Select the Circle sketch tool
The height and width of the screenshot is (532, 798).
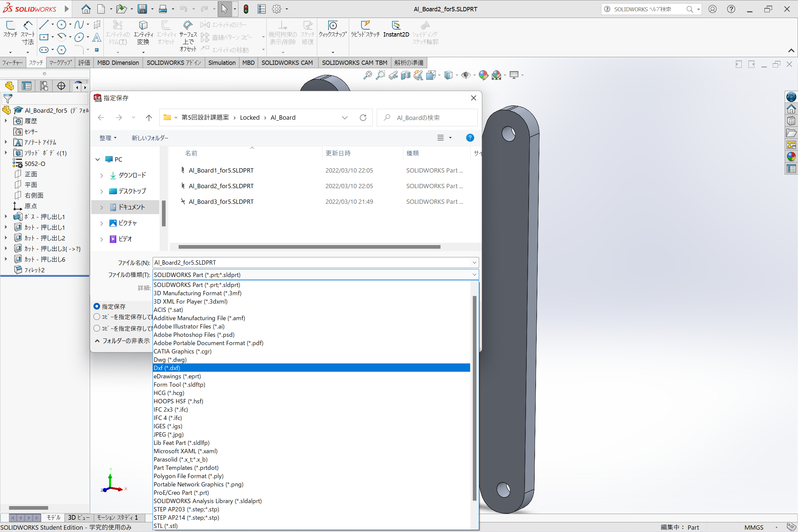point(62,24)
